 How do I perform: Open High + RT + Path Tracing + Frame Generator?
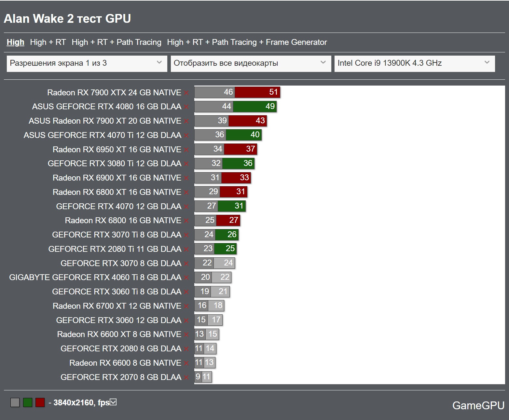[x=247, y=42]
